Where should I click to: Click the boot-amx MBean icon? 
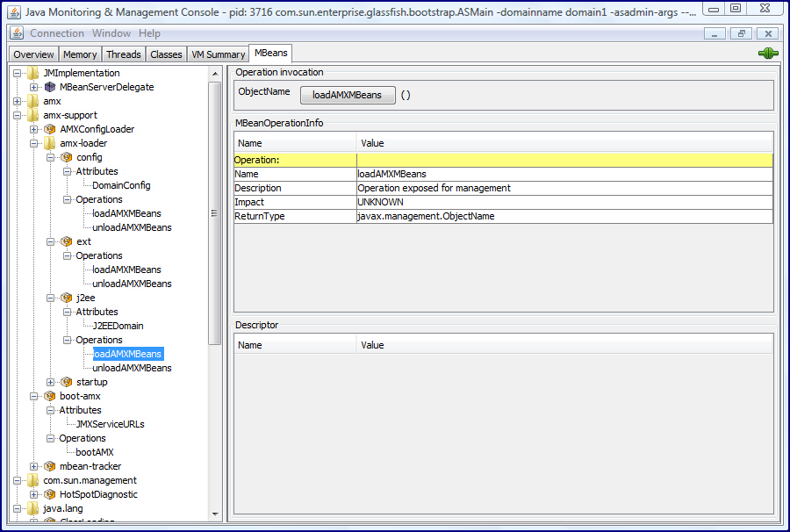50,396
